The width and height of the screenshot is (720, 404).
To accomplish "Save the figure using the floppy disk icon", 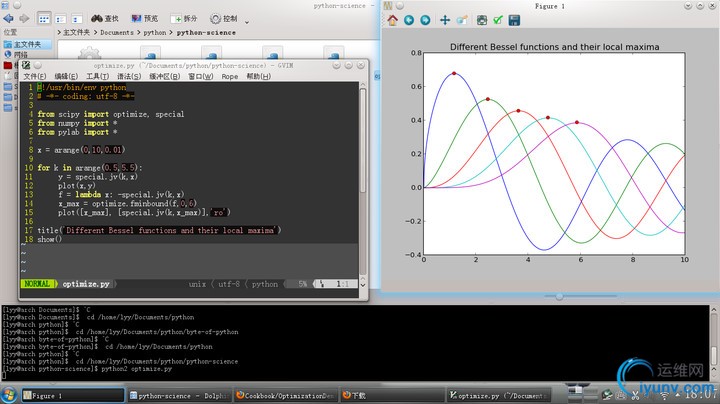I will pos(514,20).
